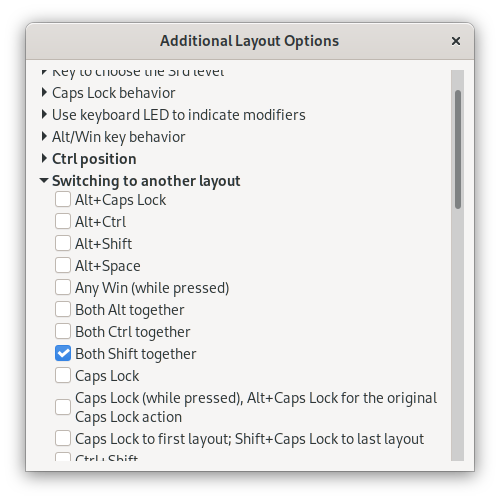
Task: Expand Use keyboard LED to indicate modifiers
Action: pos(44,115)
